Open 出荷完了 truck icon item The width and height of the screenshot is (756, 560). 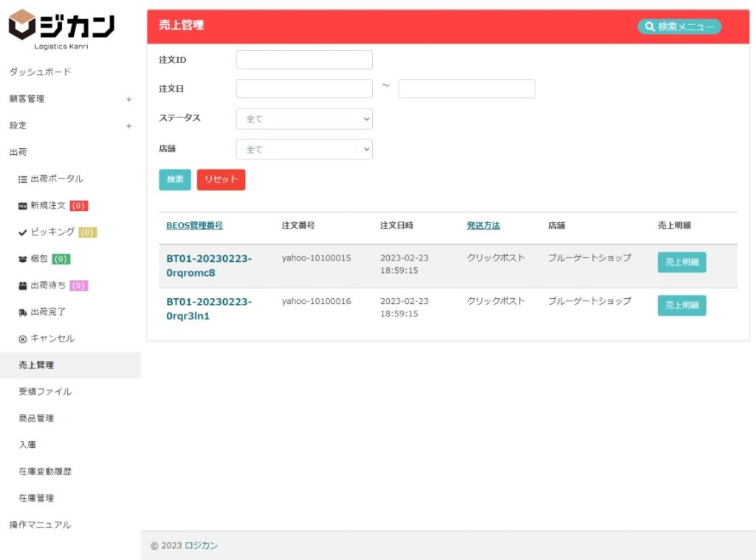47,312
